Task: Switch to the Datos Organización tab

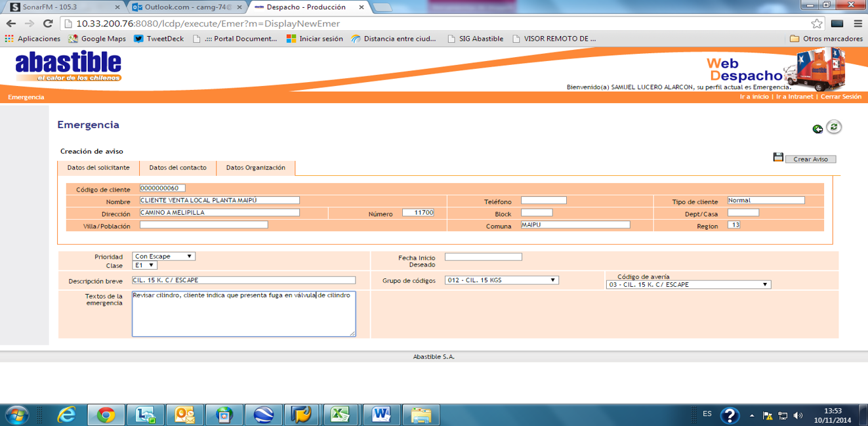Action: 256,168
